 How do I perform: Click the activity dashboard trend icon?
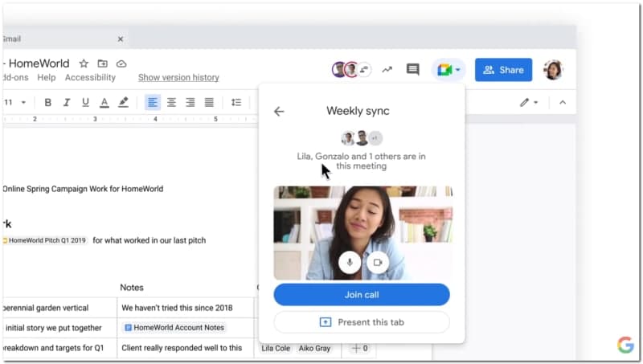[387, 70]
